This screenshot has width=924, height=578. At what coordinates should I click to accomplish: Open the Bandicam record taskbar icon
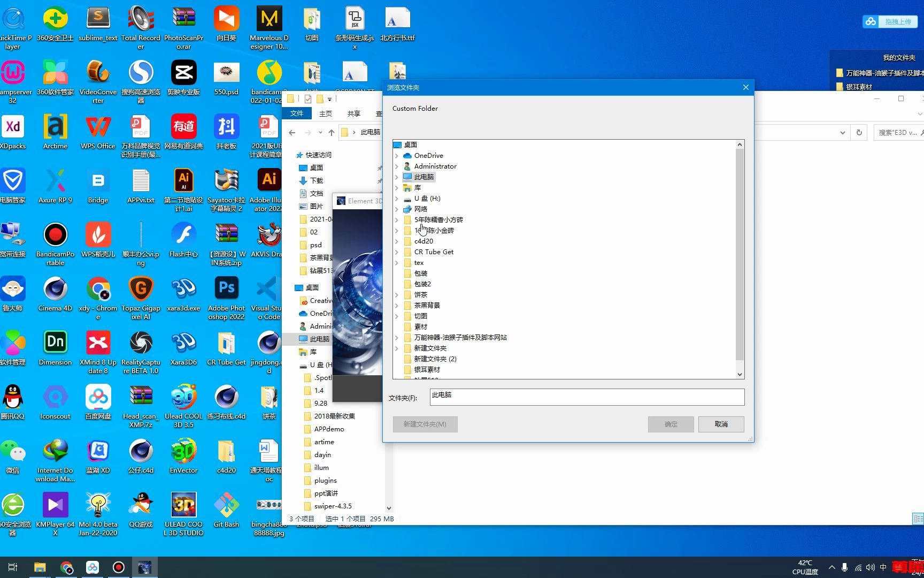tap(119, 567)
